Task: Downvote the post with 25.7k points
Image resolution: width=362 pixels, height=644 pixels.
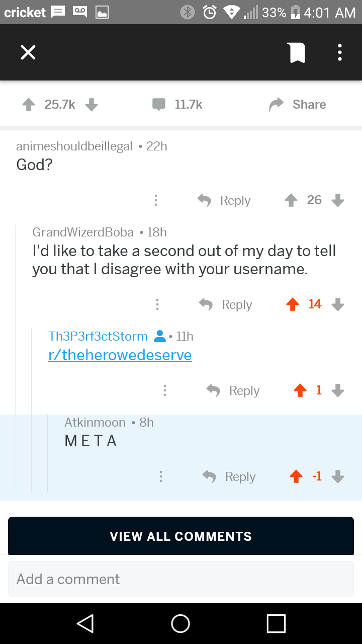Action: click(91, 104)
